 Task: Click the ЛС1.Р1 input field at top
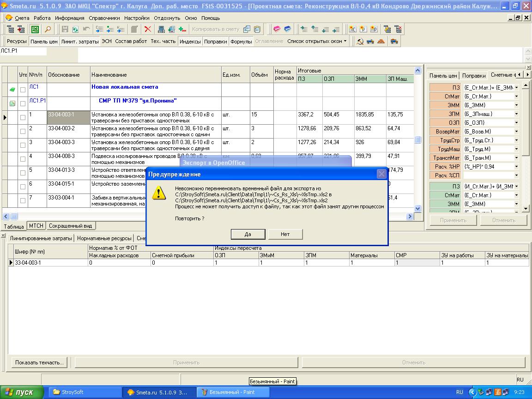23,51
